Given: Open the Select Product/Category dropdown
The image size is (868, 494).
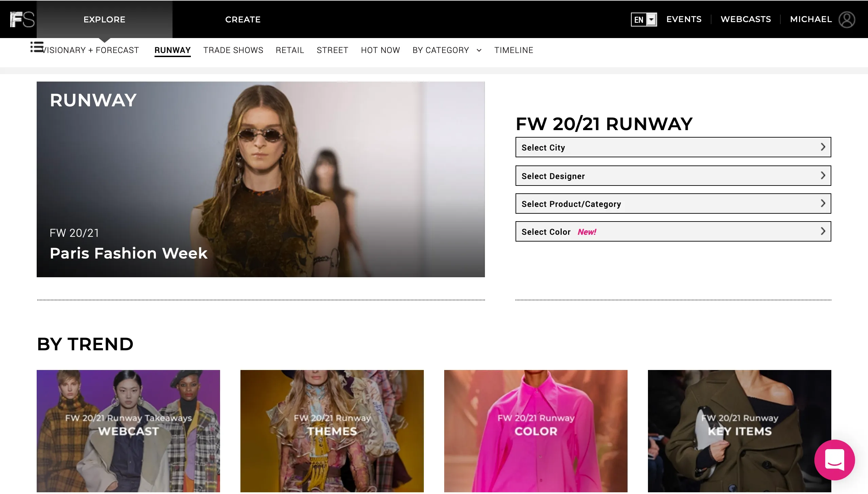Looking at the screenshot, I should [x=673, y=204].
